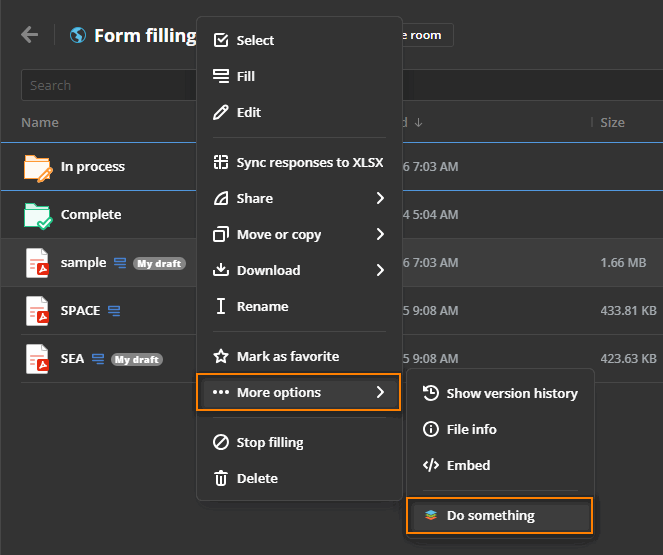The height and width of the screenshot is (555, 663).
Task: Click the SPACE PDF file icon
Action: 38,311
